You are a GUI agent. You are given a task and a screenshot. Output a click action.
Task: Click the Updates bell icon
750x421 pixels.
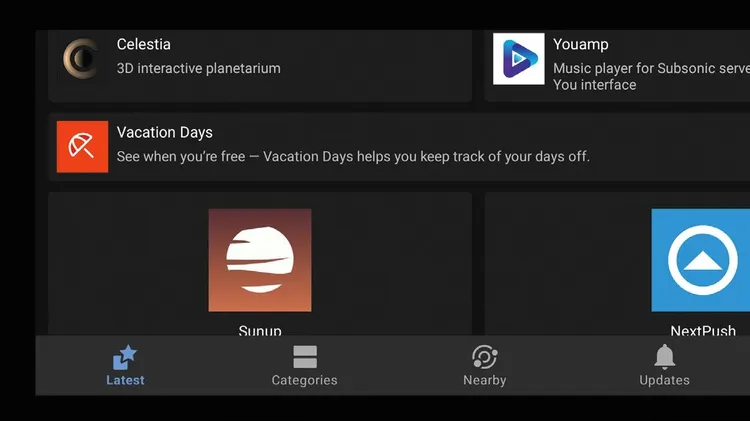(x=664, y=356)
